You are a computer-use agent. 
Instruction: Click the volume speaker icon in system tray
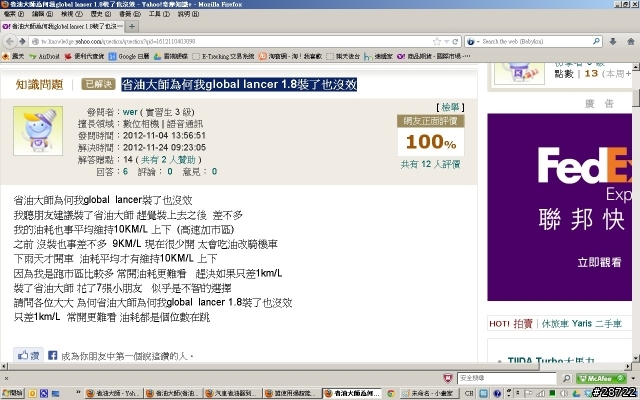click(x=564, y=393)
